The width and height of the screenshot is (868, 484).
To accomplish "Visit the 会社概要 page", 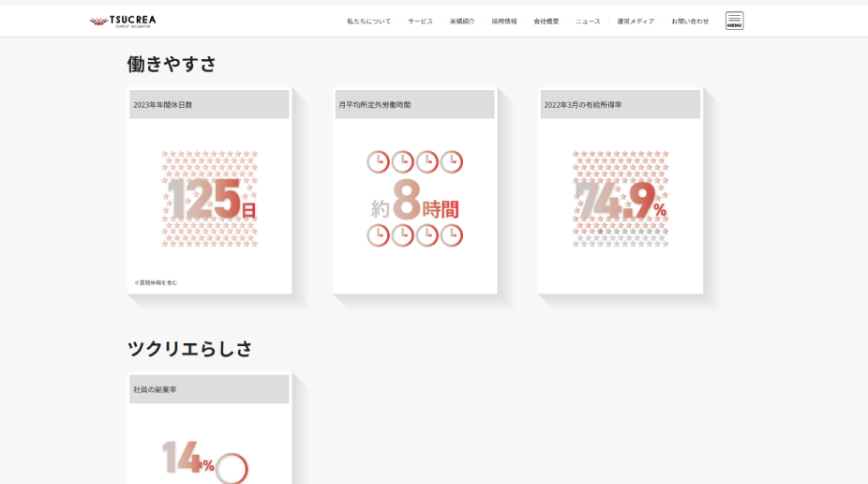I will (546, 21).
